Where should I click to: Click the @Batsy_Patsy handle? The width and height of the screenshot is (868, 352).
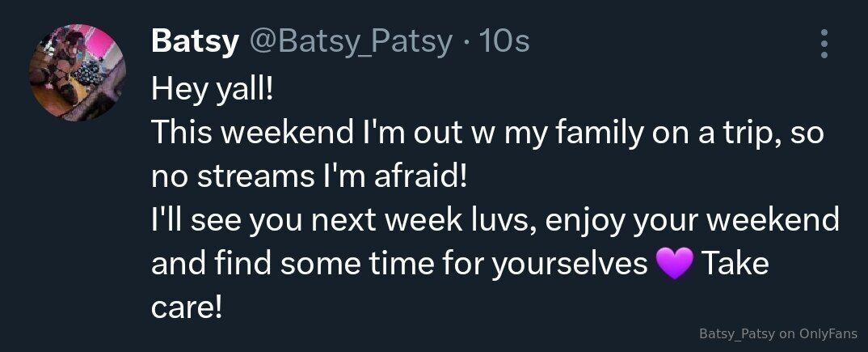click(349, 42)
